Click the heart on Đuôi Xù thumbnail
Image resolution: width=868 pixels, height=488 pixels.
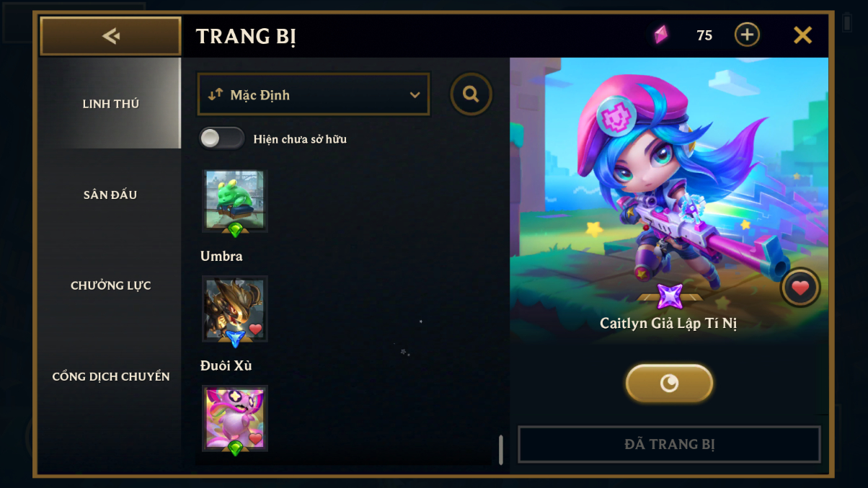[255, 438]
